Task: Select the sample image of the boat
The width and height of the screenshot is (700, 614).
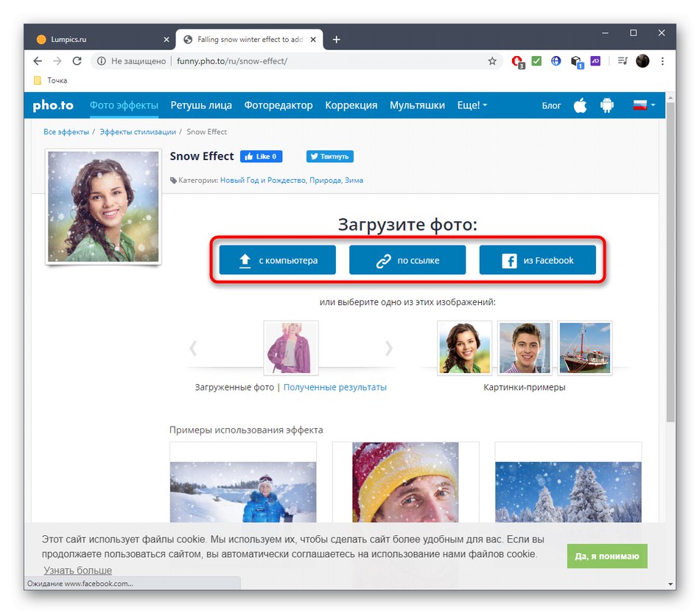Action: (585, 348)
